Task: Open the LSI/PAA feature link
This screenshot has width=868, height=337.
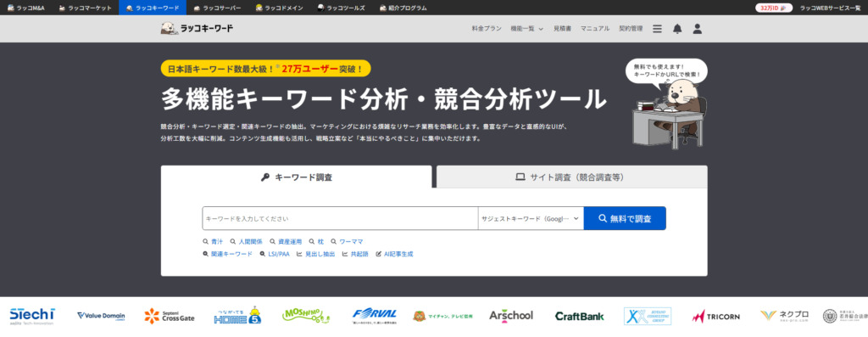Action: 275,254
